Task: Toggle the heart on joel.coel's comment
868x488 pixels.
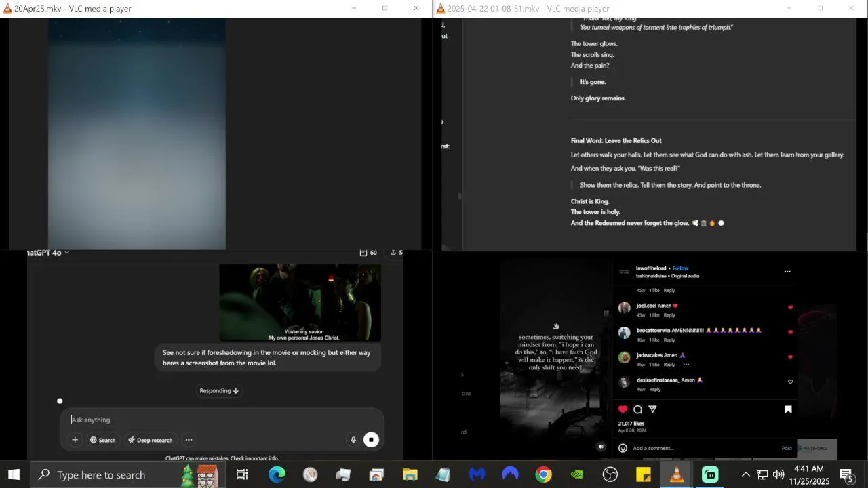Action: 790,308
